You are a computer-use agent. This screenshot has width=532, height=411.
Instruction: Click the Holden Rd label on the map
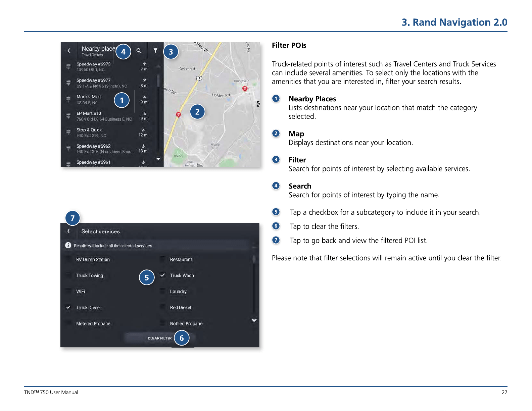tap(221, 95)
